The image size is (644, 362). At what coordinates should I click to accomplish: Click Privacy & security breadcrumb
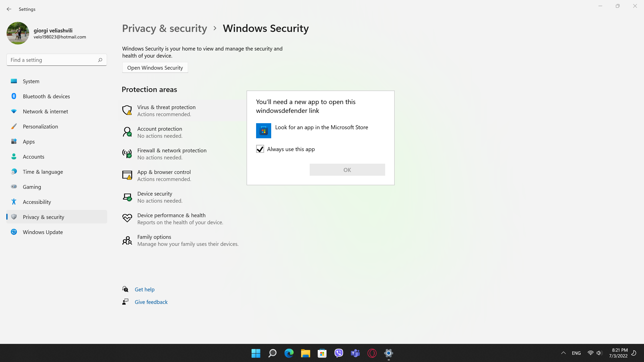(165, 28)
